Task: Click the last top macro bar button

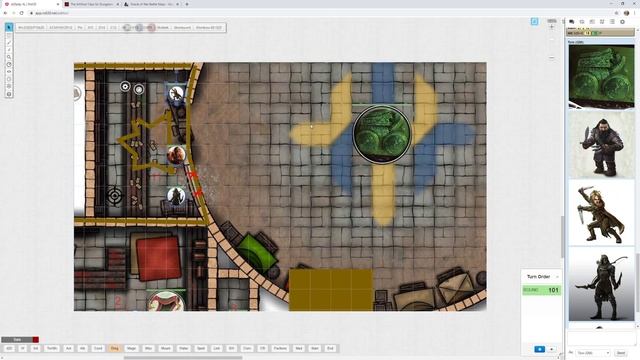Action: coord(209,27)
